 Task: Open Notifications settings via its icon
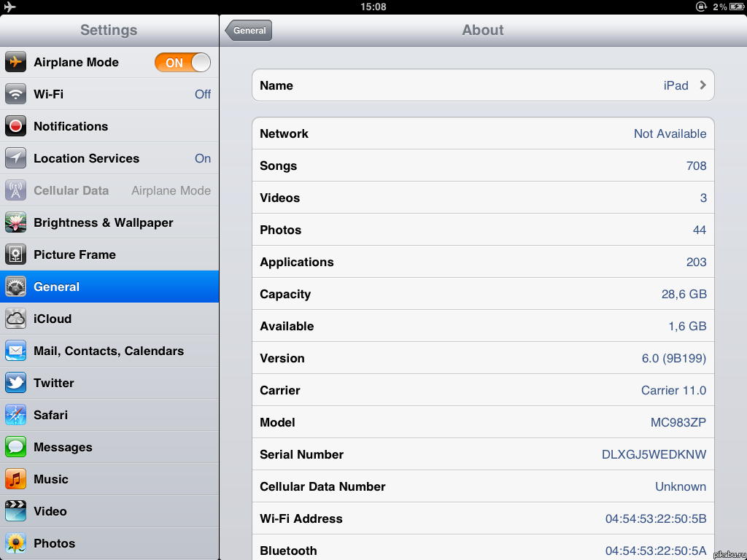coord(15,126)
